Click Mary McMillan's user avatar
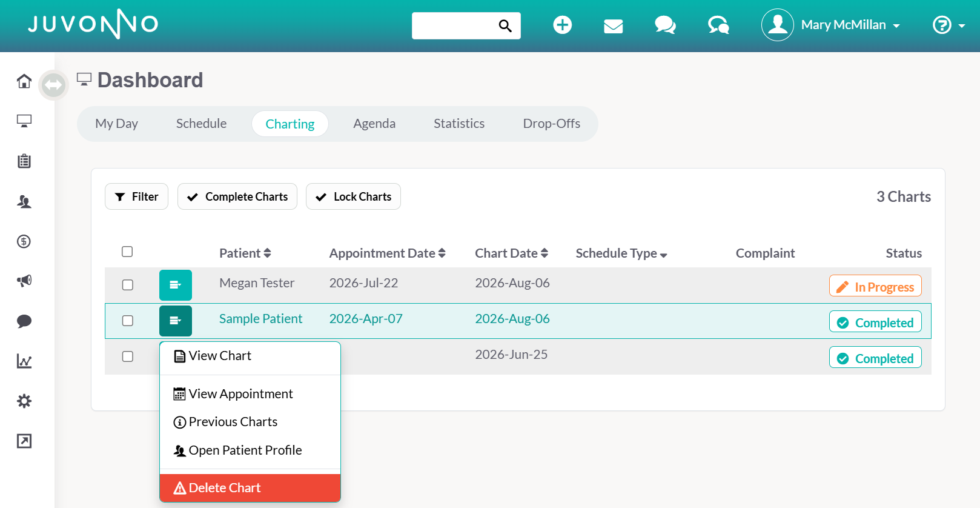980x508 pixels. pos(778,25)
